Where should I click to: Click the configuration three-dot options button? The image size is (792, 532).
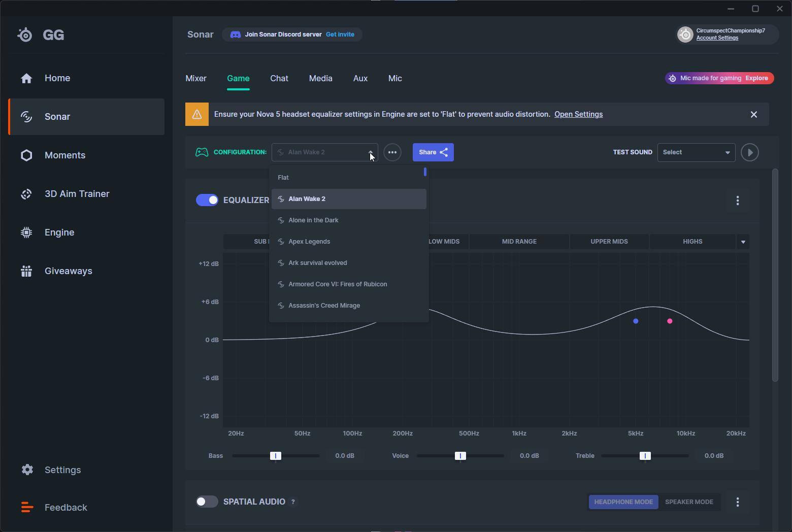(x=392, y=152)
